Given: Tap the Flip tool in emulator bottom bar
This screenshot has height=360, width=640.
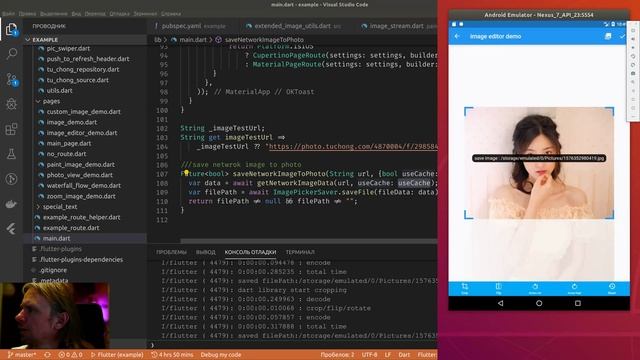Looking at the screenshot, I should pos(498,288).
